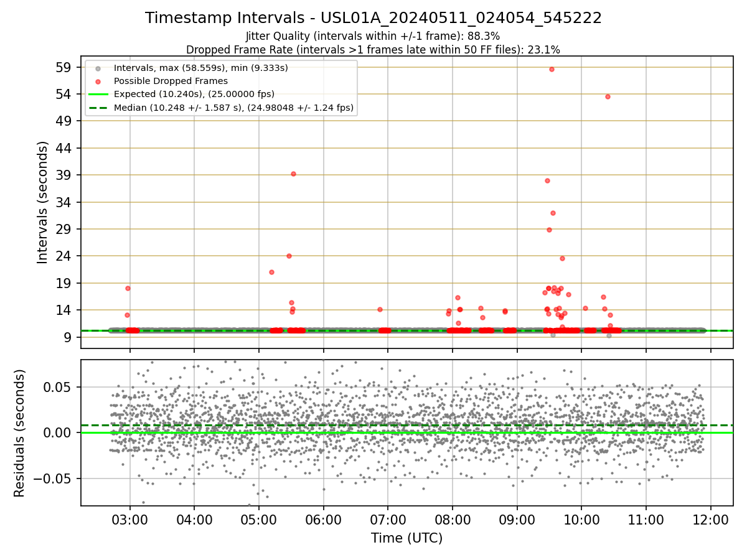Click the y-axis tick label '19'

[65, 283]
